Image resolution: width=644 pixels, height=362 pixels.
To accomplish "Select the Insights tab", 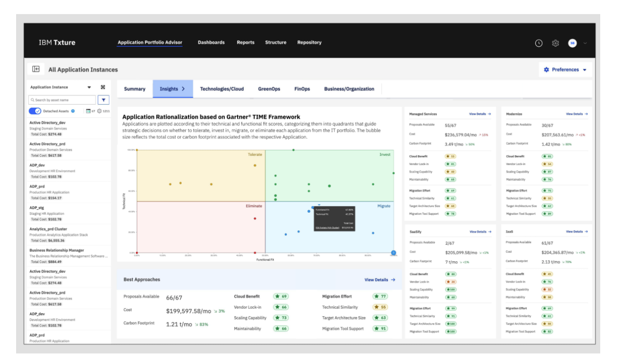I will pyautogui.click(x=173, y=89).
